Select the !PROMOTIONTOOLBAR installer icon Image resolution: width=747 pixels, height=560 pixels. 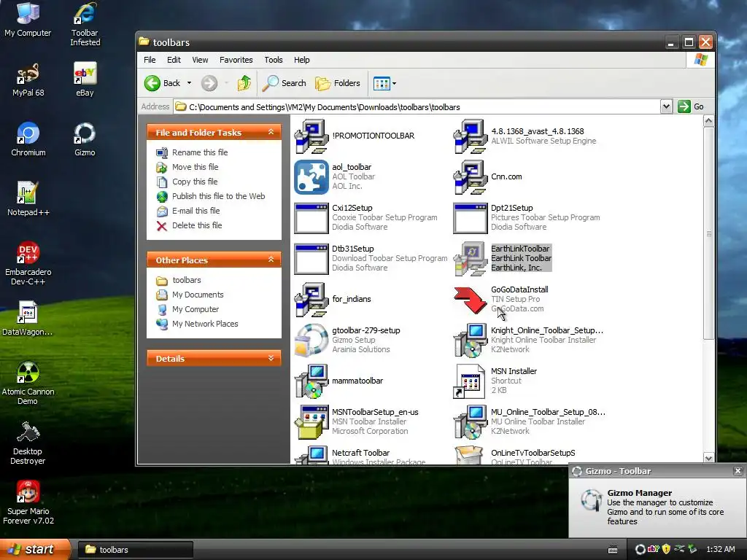311,136
